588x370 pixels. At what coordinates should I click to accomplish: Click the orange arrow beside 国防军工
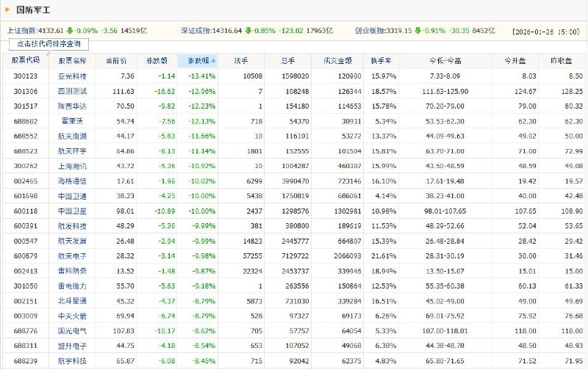point(7,10)
